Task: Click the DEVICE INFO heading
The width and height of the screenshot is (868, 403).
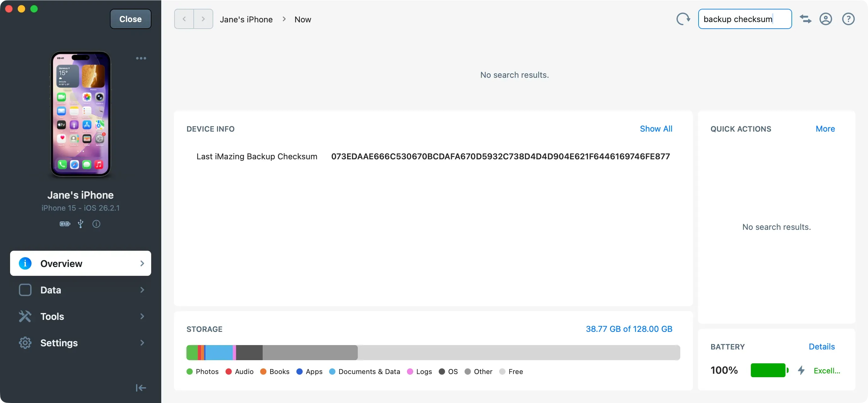Action: (210, 129)
